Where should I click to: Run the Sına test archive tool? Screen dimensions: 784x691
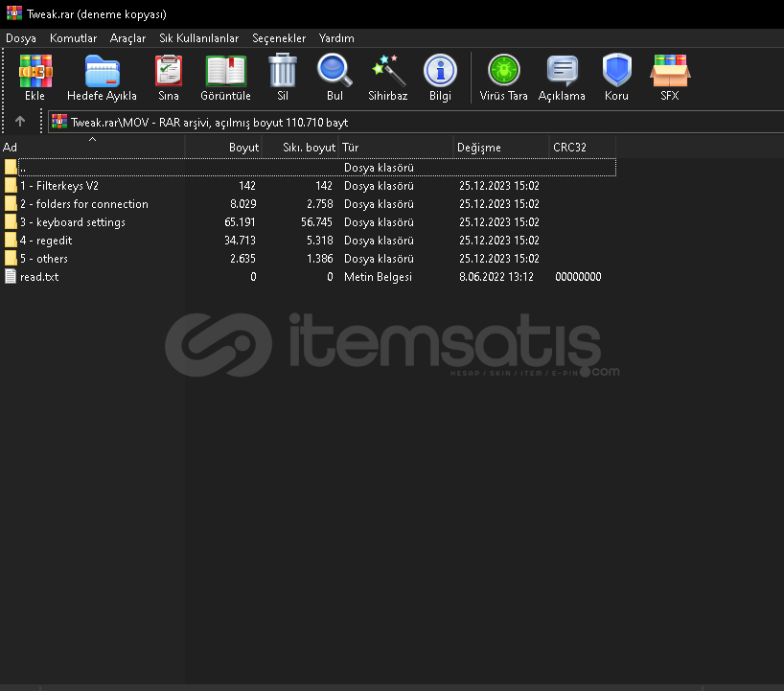coord(169,78)
